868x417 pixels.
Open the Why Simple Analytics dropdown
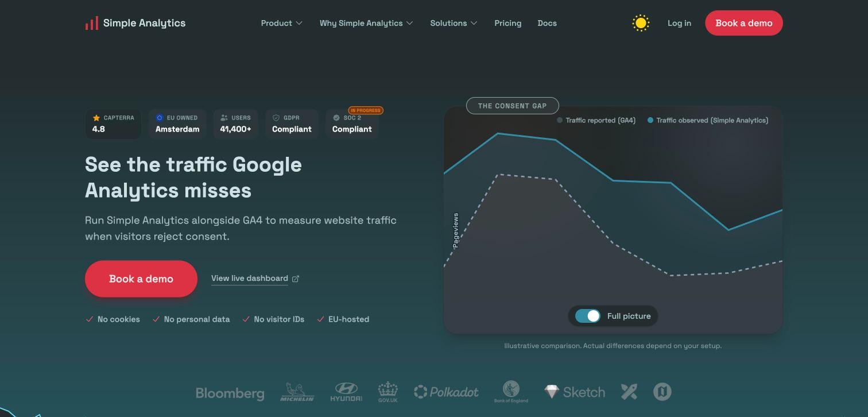click(x=366, y=23)
